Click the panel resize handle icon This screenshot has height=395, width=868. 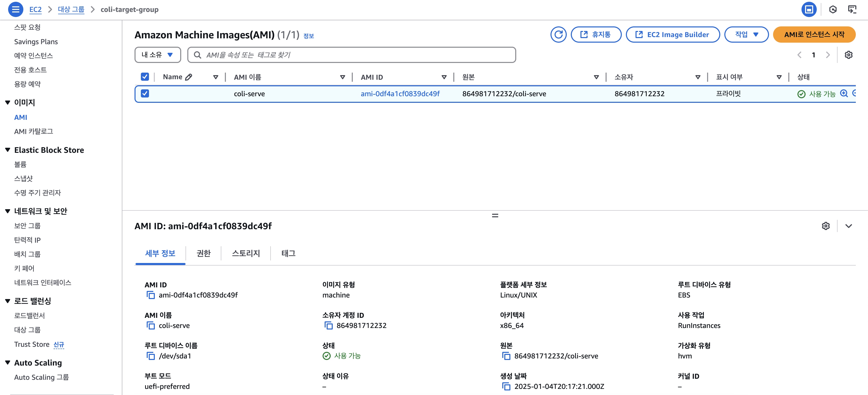(x=495, y=215)
